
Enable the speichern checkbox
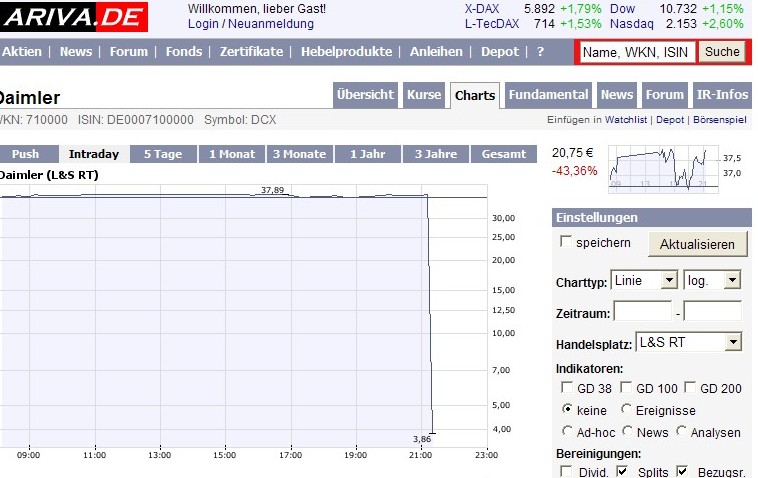[565, 241]
